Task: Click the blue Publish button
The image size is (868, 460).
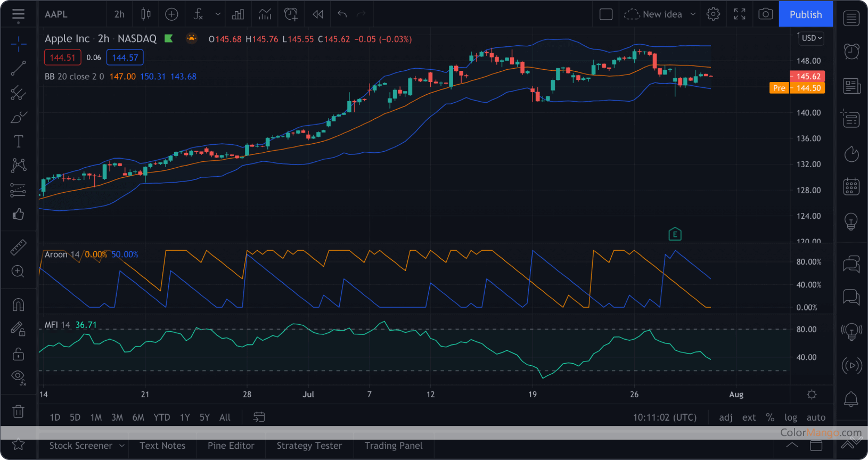Action: pos(805,14)
